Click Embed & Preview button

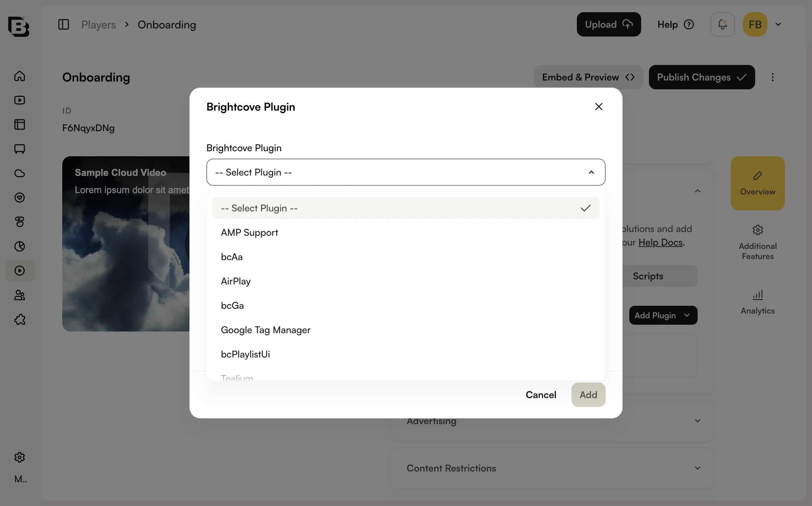pyautogui.click(x=588, y=77)
